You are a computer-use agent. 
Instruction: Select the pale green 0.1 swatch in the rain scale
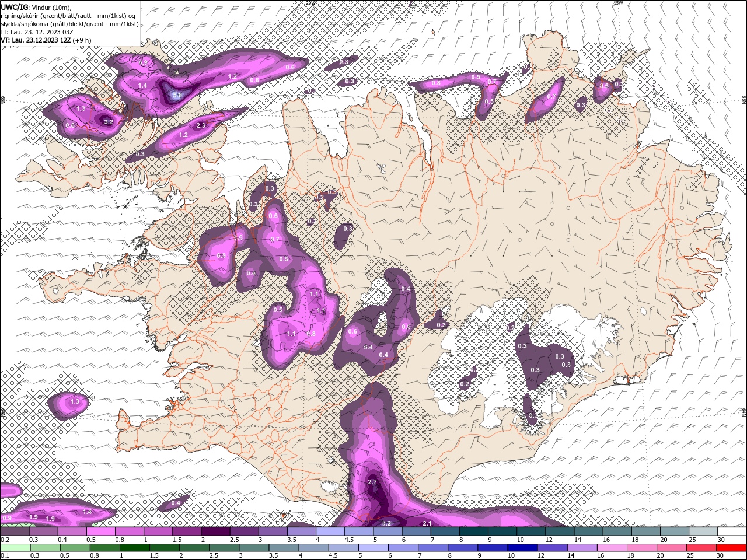[15, 548]
